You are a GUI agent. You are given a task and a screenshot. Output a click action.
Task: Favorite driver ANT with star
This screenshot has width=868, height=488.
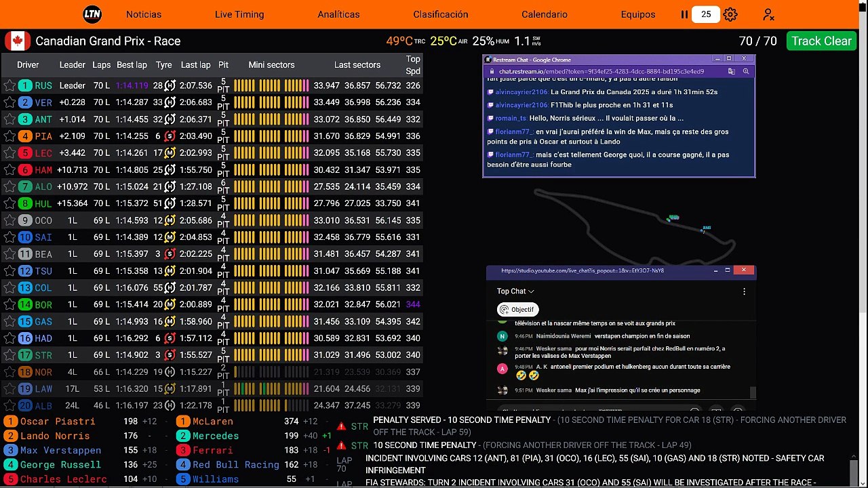point(9,119)
